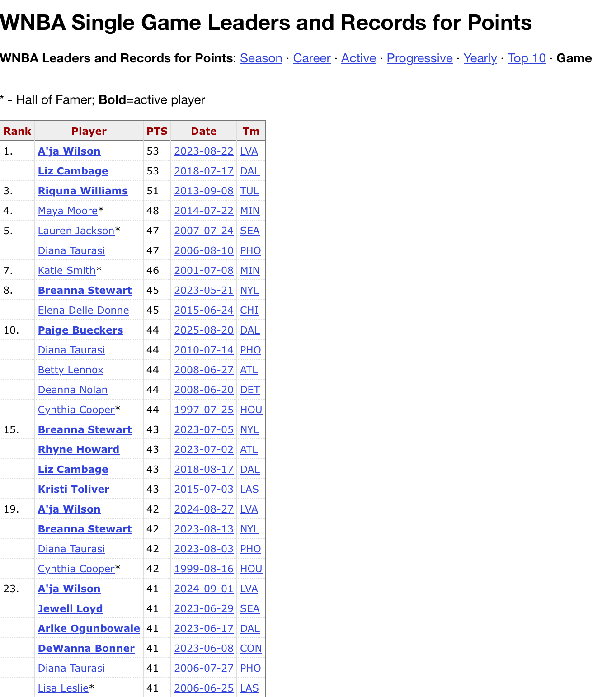This screenshot has width=616, height=697.
Task: Open Katie Smith player page
Action: click(x=67, y=270)
